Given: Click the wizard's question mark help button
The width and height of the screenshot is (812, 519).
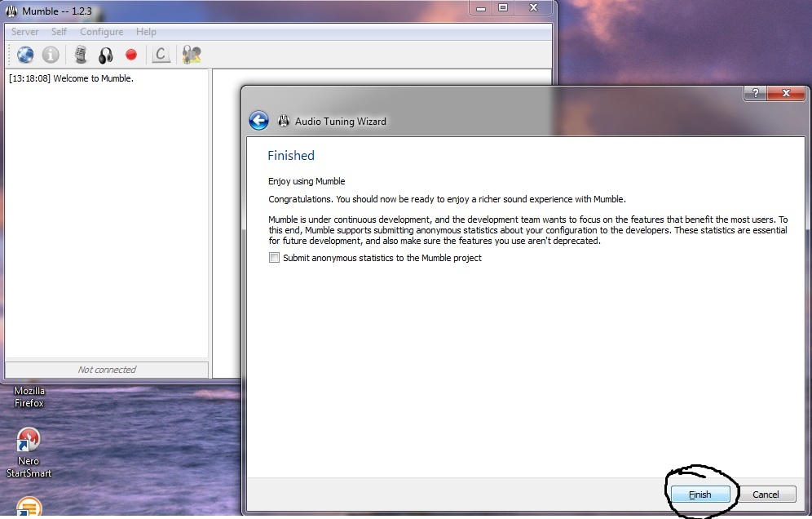Looking at the screenshot, I should pos(756,93).
